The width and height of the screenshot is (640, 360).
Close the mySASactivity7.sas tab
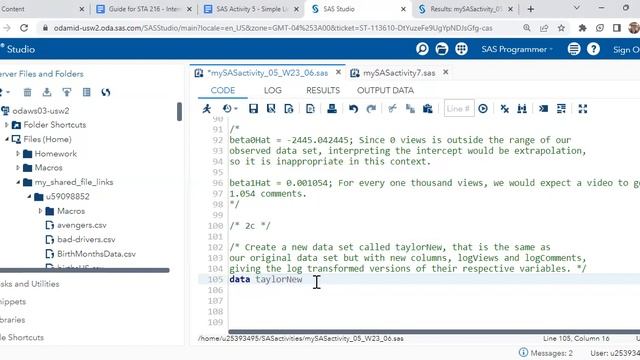[446, 72]
